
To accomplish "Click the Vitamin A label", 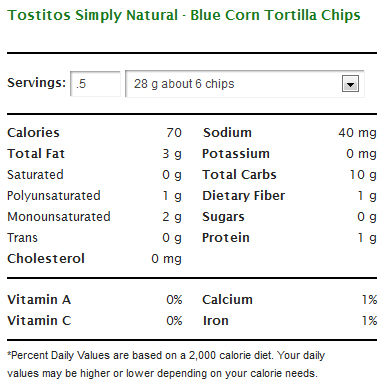I will [39, 300].
